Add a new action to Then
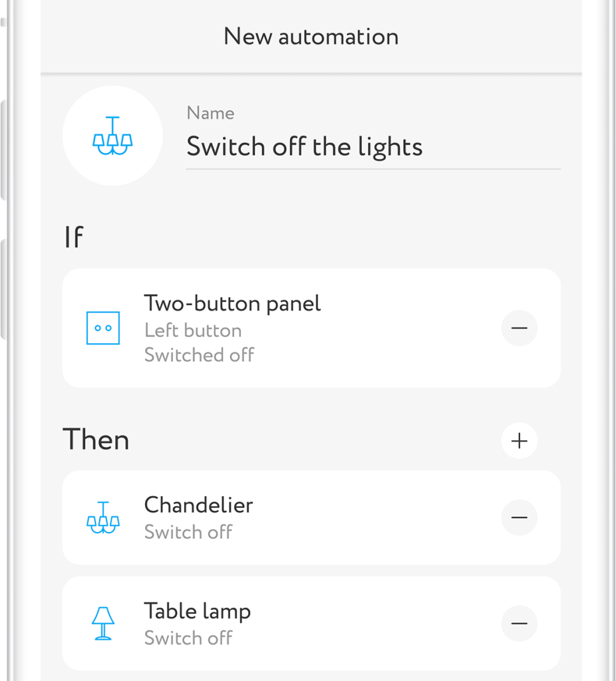Screen dimensions: 616x681 [x=519, y=440]
